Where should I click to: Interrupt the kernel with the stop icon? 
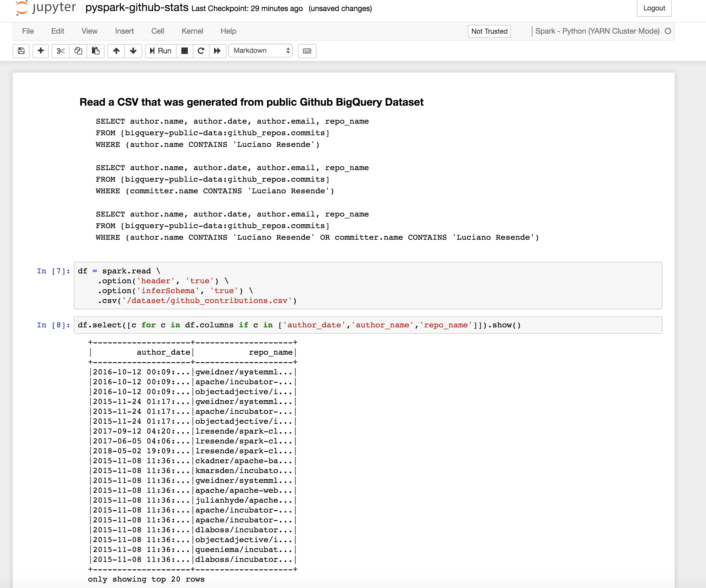tap(184, 51)
